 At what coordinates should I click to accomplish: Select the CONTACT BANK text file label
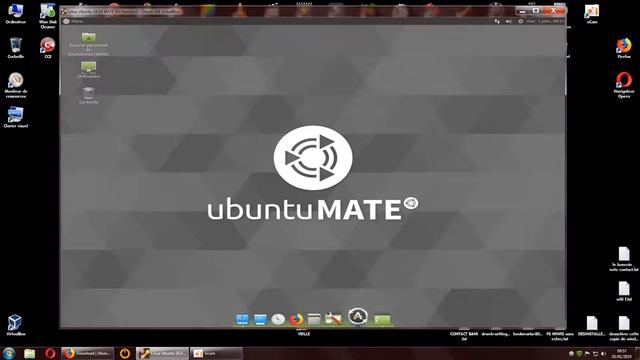464,336
